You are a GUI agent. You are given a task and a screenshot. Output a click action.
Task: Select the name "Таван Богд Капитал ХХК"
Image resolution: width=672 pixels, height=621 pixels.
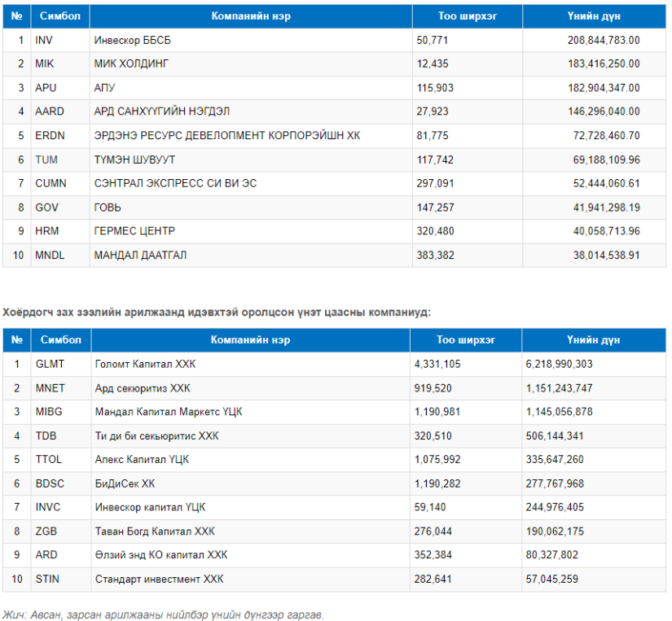pos(155,531)
